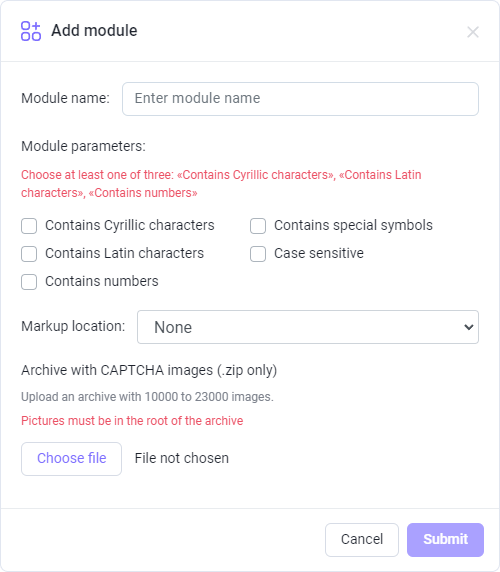The image size is (500, 572).
Task: Click the File not chosen text
Action: (182, 458)
